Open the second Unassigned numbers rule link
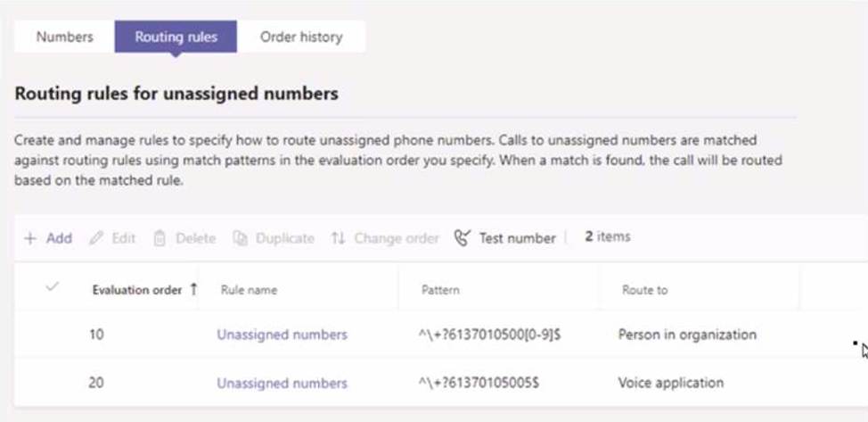Screen dimensions: 868x422 point(282,383)
